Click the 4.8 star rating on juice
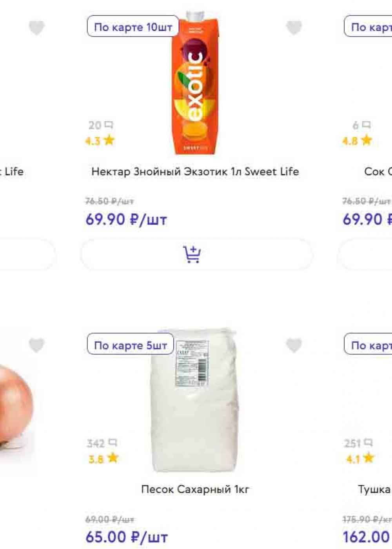392x549 pixels. pyautogui.click(x=357, y=140)
